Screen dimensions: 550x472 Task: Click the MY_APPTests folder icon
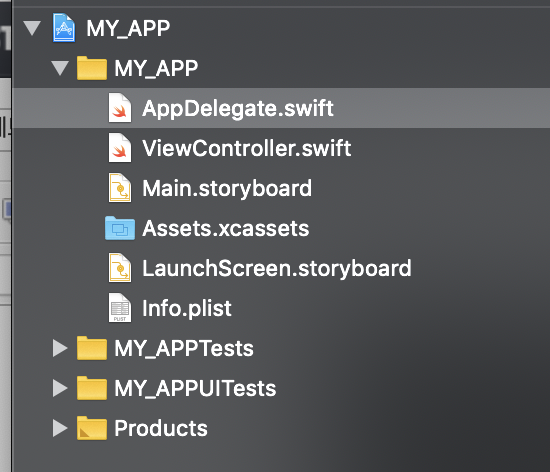92,348
